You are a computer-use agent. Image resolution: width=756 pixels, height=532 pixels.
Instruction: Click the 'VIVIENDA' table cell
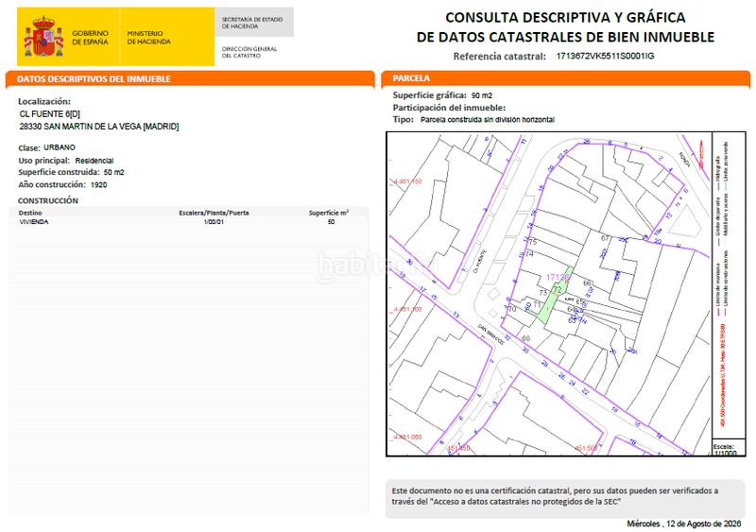click(x=34, y=222)
